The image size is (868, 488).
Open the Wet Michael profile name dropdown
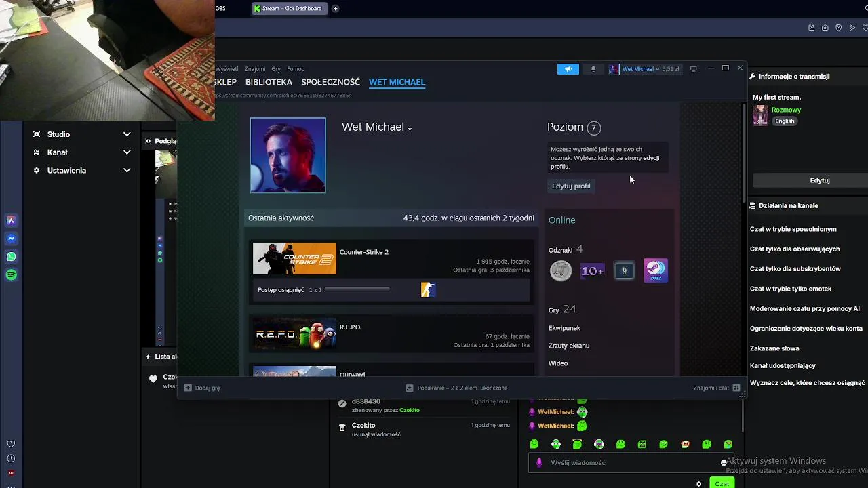(x=410, y=129)
